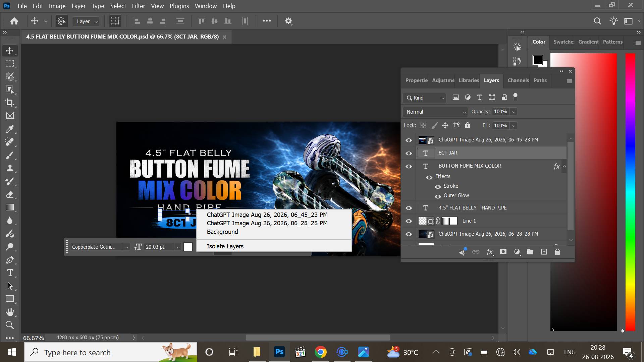Open the Normal blend mode dropdown
The image size is (644, 362).
coord(435,112)
